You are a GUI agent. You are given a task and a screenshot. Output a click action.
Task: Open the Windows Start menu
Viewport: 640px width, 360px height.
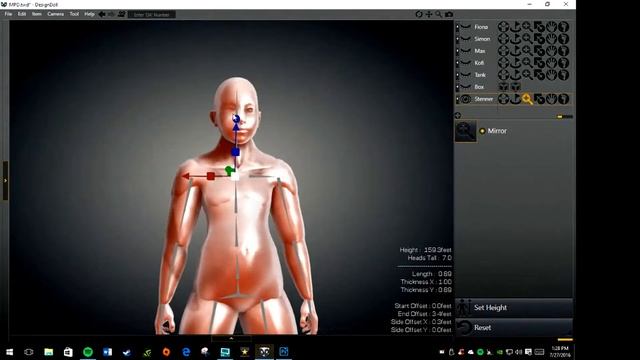[x=9, y=352]
